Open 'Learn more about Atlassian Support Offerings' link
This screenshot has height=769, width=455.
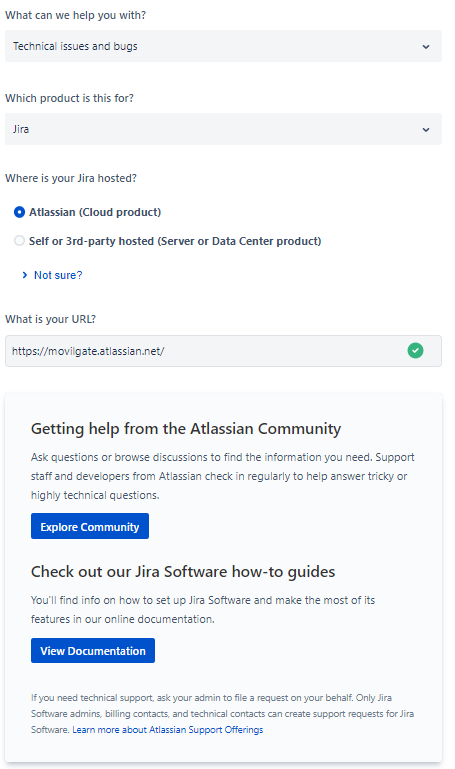168,730
